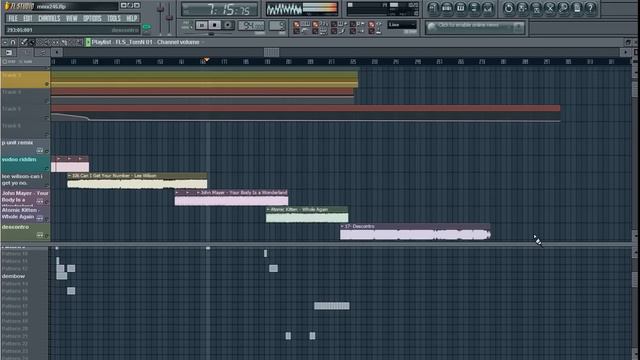Open menu of John Mayer audio clip
The width and height of the screenshot is (640, 360).
tap(198, 193)
